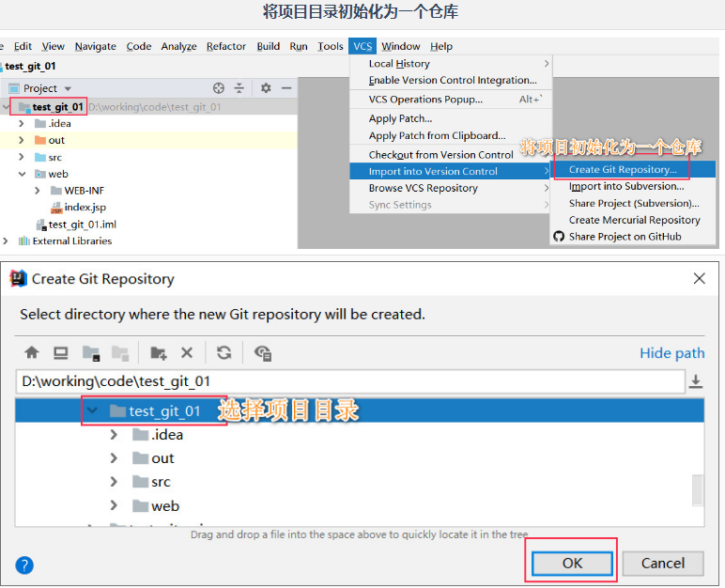This screenshot has height=588, width=725.
Task: Open Project panel settings gear
Action: (x=266, y=88)
